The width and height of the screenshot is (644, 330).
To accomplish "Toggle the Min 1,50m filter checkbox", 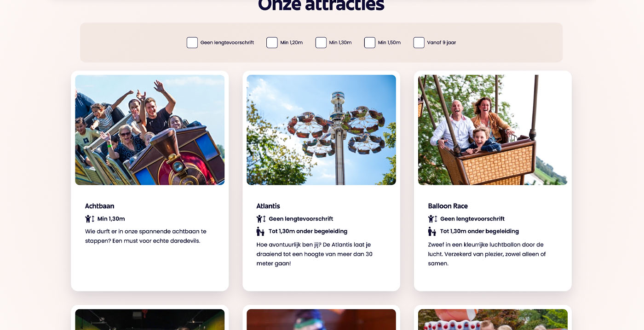I will [370, 43].
